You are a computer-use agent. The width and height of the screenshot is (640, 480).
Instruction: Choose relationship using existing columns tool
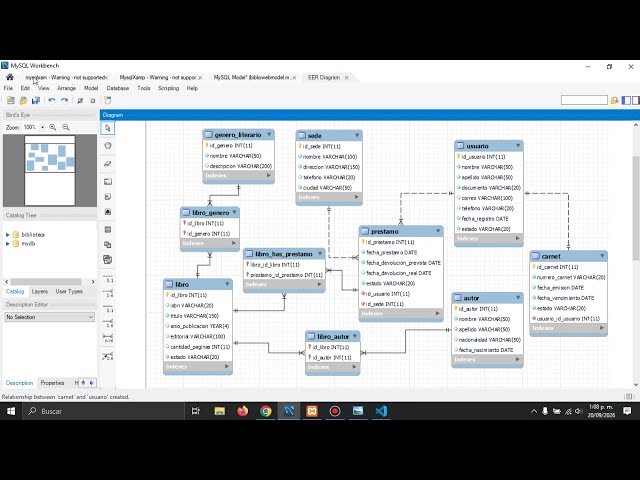point(108,356)
